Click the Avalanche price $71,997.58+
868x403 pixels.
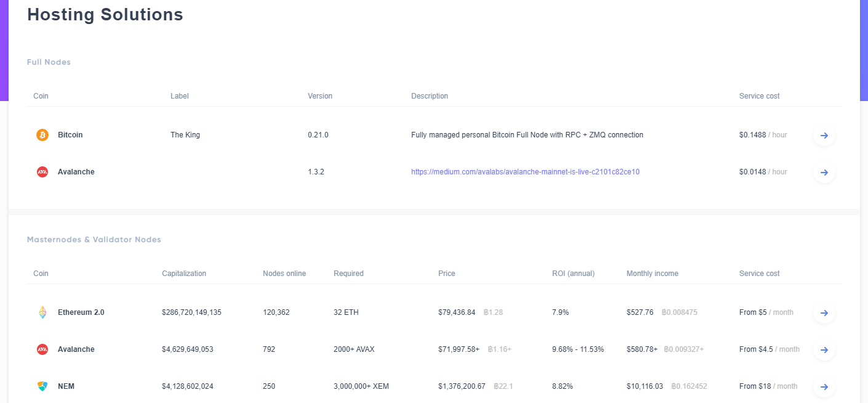coord(459,349)
